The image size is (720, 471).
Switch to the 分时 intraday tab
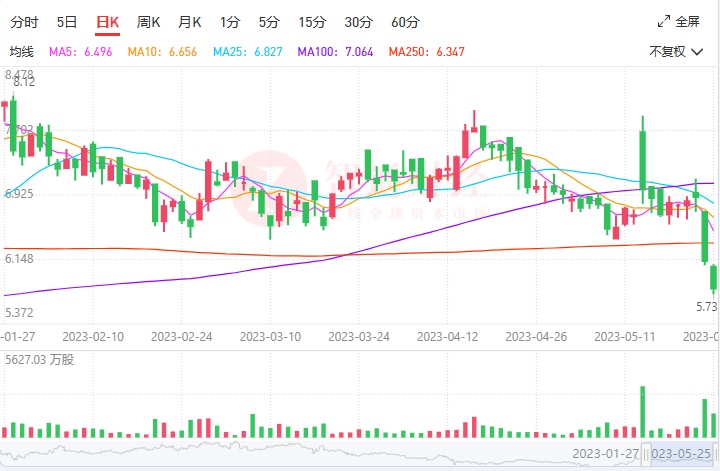pos(24,22)
